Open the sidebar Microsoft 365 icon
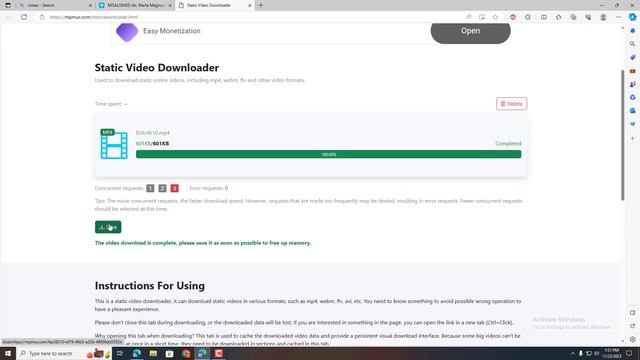This screenshot has height=360, width=640. click(632, 97)
